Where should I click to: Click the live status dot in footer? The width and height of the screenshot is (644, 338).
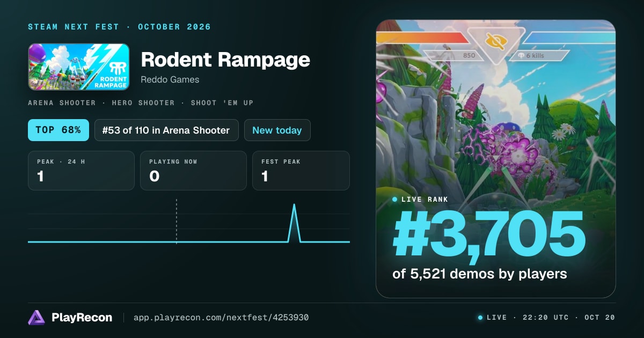(x=480, y=318)
